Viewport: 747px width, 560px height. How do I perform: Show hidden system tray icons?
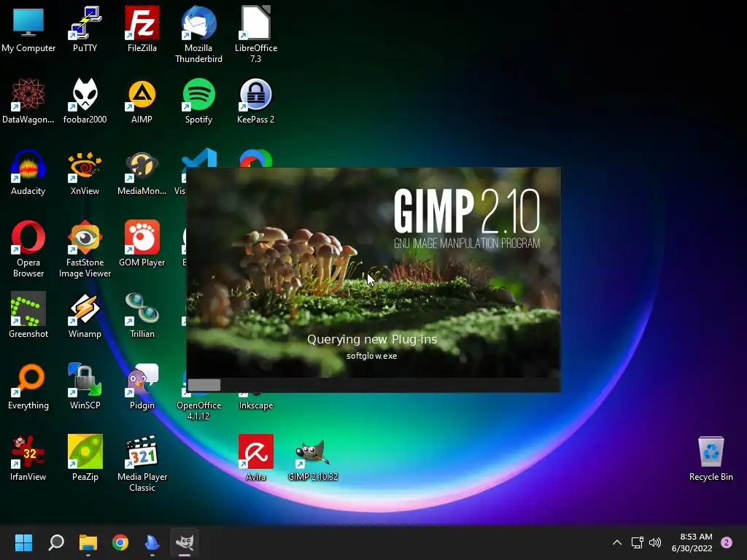coord(617,542)
